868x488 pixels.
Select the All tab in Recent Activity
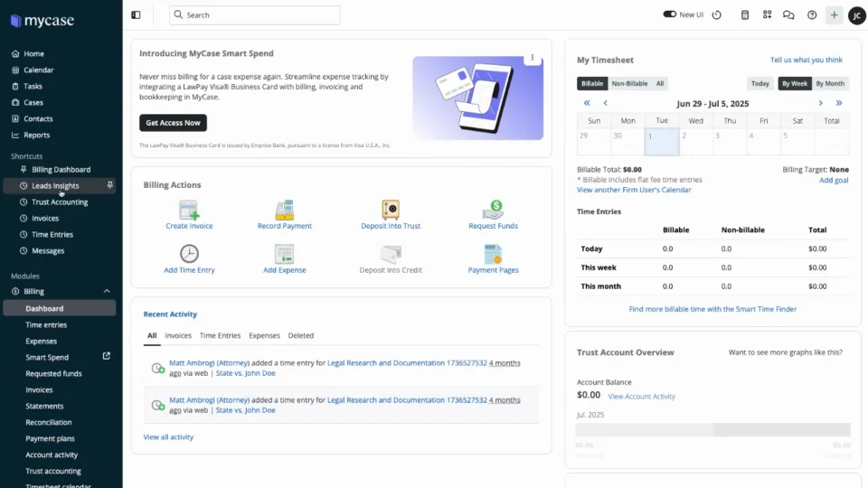click(x=152, y=335)
